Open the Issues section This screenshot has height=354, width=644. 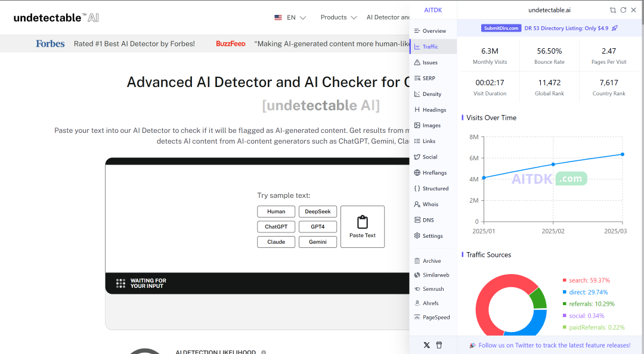[x=433, y=63]
